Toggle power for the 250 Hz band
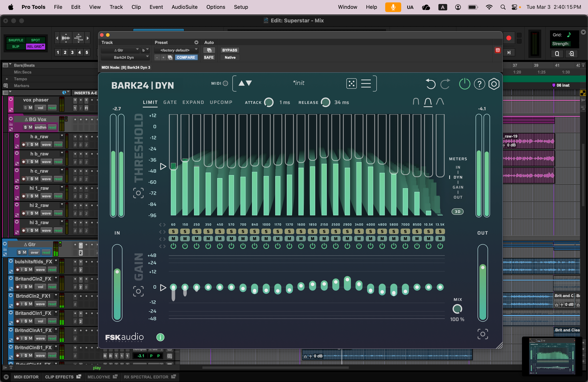The image size is (588, 382). coord(197,246)
